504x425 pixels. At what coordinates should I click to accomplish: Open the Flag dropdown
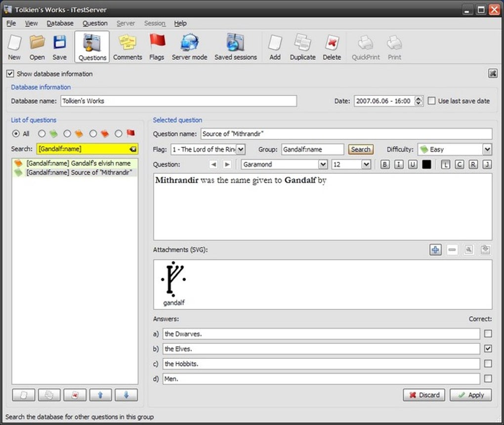click(241, 149)
